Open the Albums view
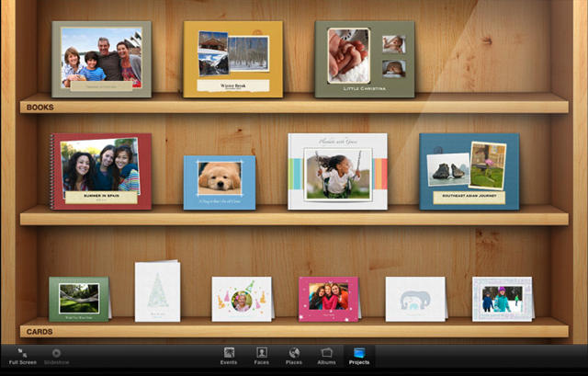 pos(327,357)
